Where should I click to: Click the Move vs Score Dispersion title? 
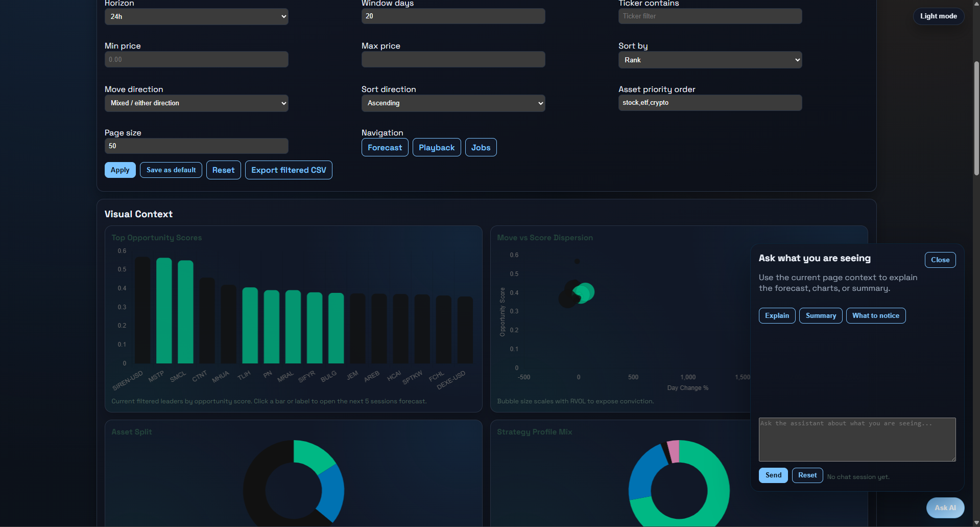[545, 238]
